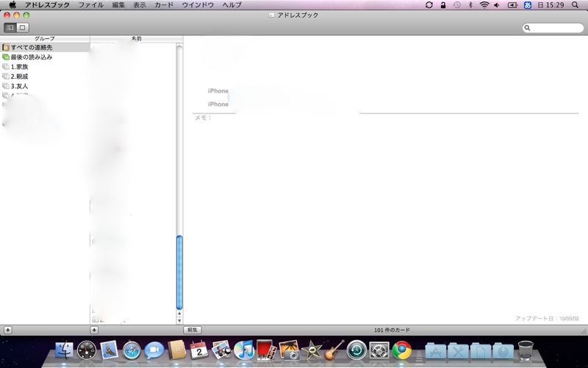The image size is (588, 368).
Task: Open the Wi-Fi status menu
Action: [484, 5]
